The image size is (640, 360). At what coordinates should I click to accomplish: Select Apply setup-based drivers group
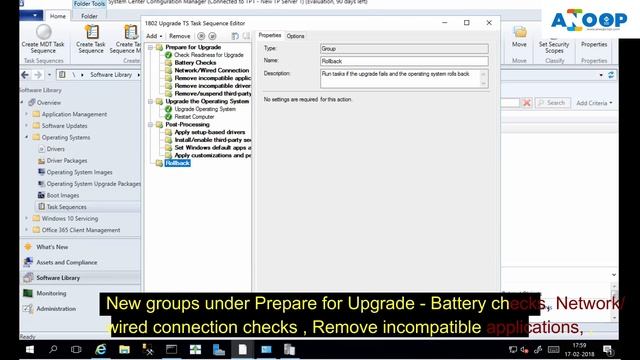click(x=210, y=132)
